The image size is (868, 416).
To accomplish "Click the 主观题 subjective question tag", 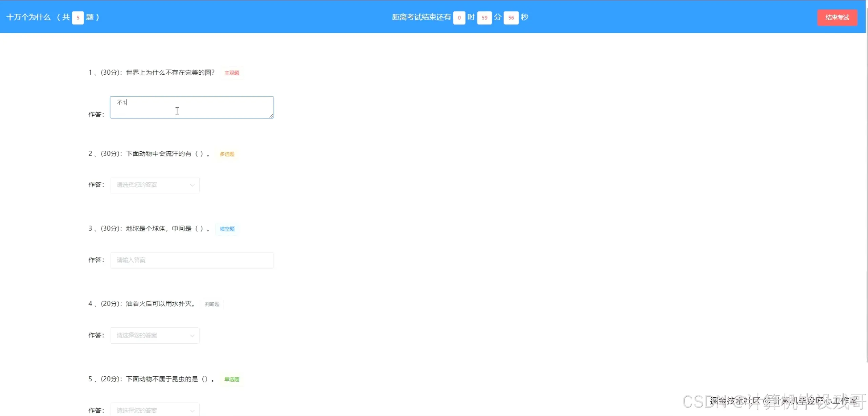I will tap(232, 73).
